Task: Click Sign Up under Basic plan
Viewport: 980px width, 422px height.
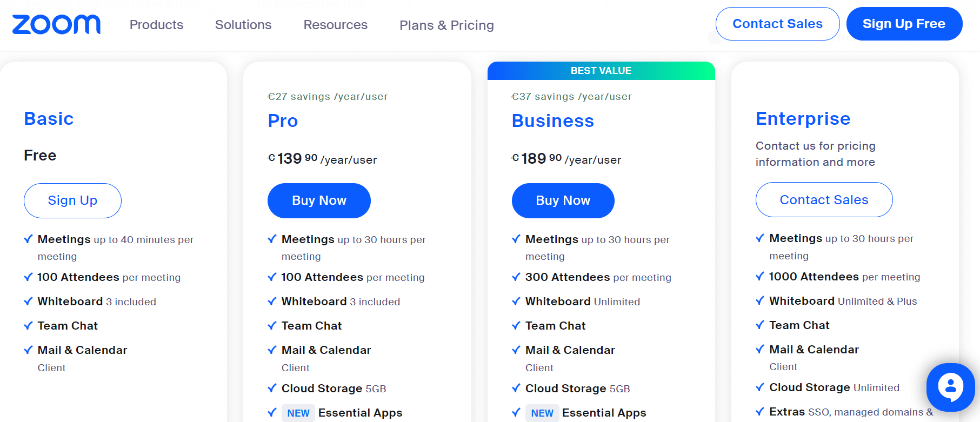Action: 72,200
